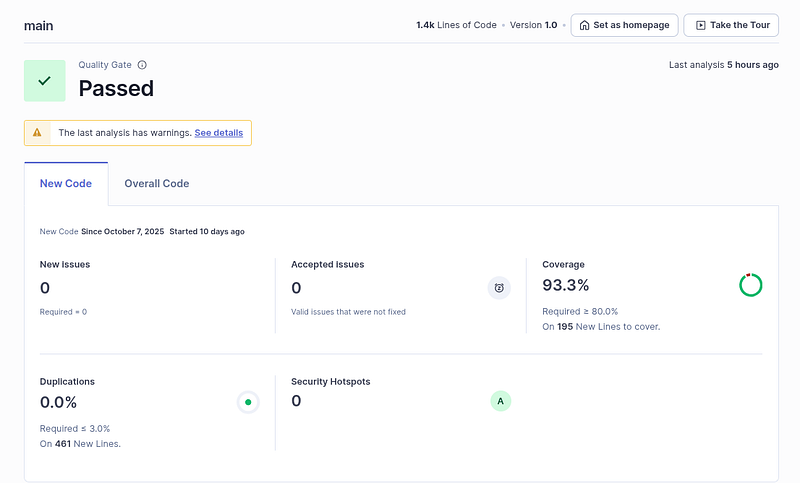The width and height of the screenshot is (800, 483).
Task: Click the main branch title
Action: pyautogui.click(x=38, y=26)
